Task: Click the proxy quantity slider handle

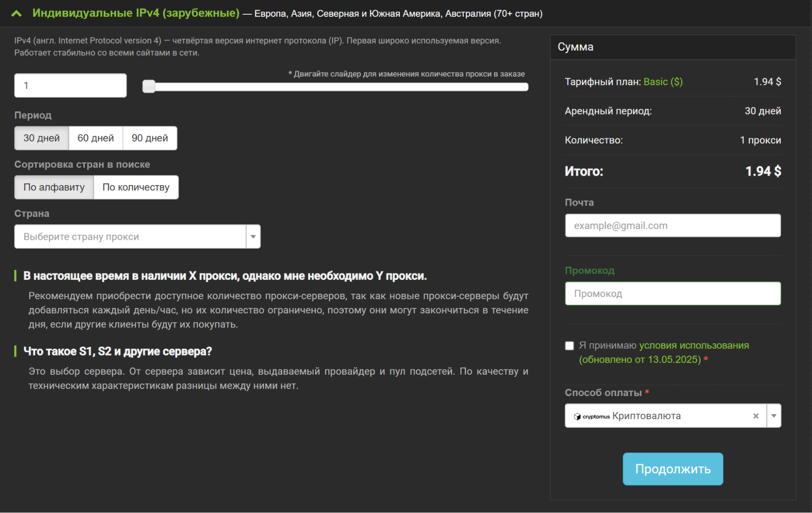Action: pos(149,86)
